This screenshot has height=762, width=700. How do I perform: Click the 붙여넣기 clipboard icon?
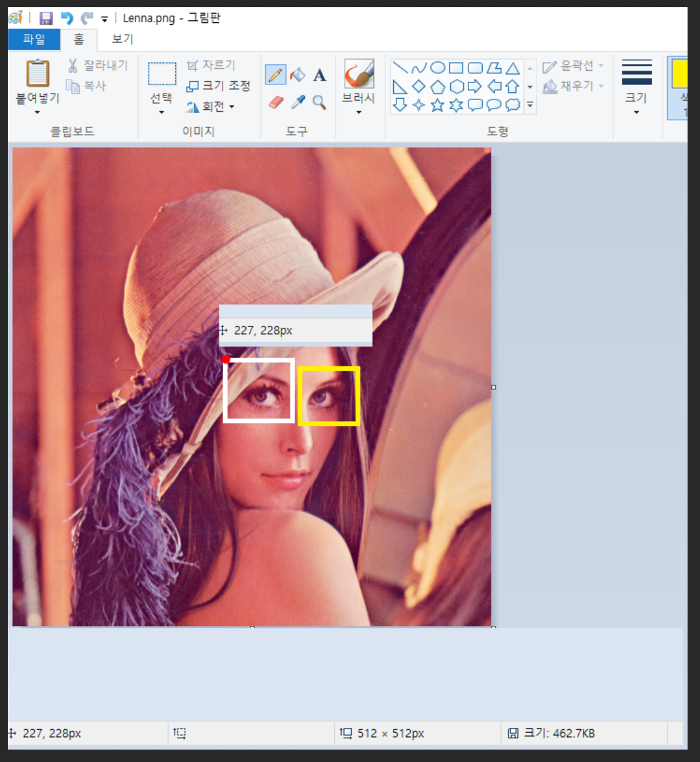37,73
